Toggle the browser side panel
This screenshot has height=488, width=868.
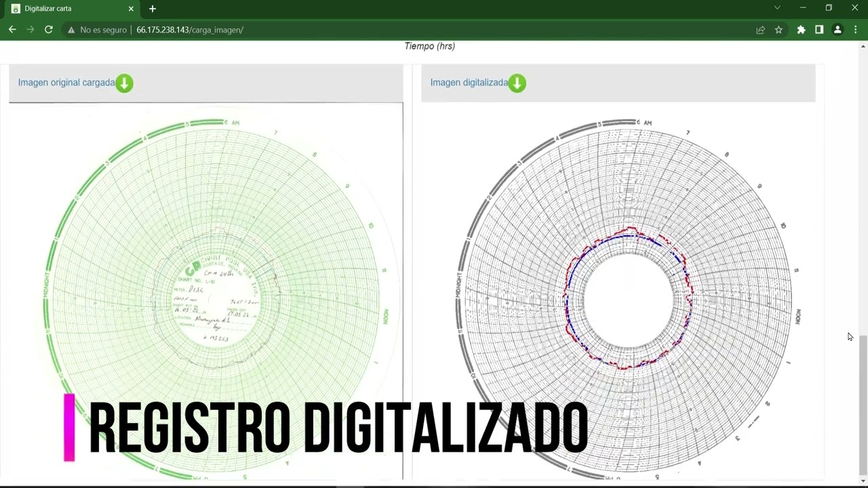[819, 30]
